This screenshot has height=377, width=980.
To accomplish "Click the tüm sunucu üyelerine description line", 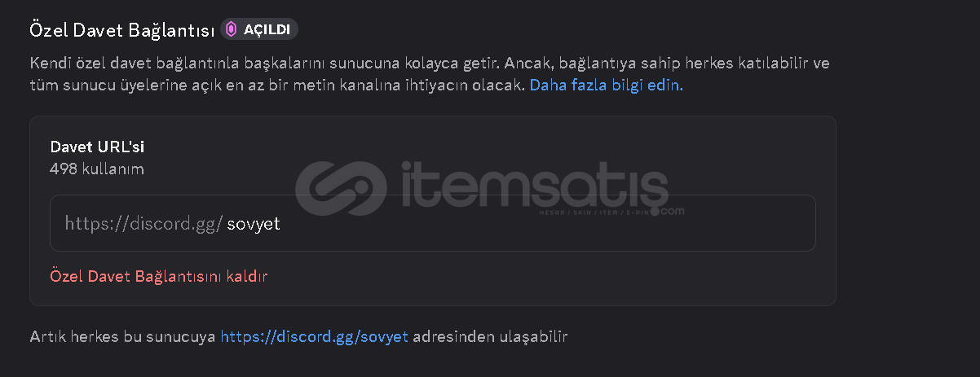I will [277, 85].
